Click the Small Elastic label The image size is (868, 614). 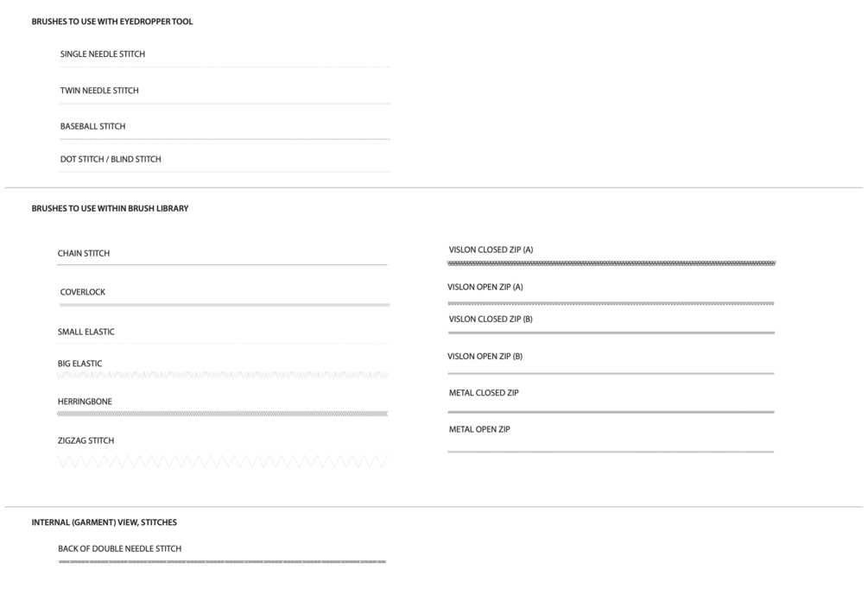point(86,332)
